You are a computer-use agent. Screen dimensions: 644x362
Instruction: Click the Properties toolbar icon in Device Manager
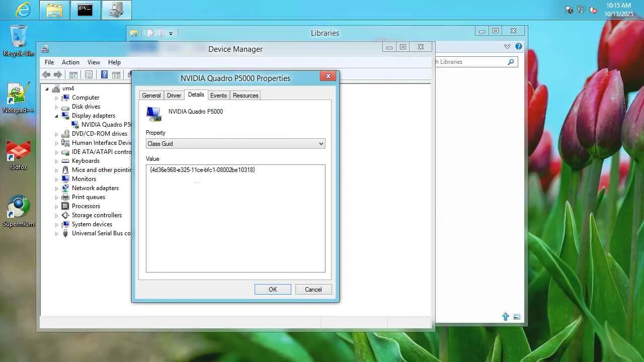pos(89,75)
